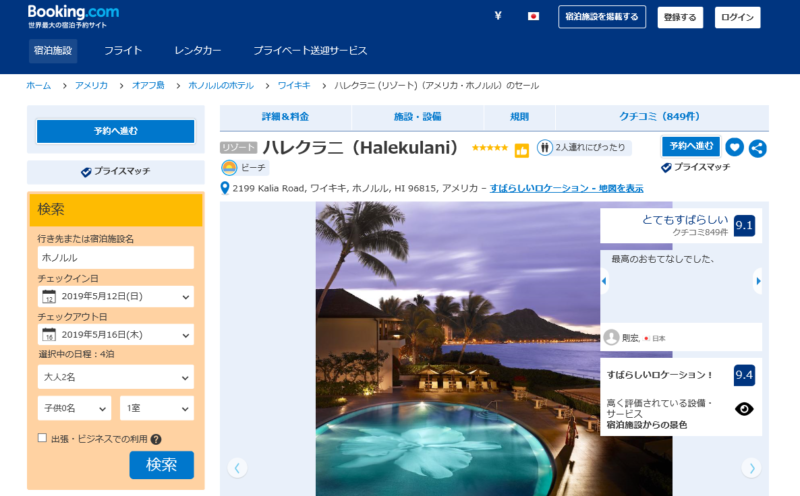The image size is (800, 496).
Task: Click the help question mark icon
Action: (x=156, y=439)
